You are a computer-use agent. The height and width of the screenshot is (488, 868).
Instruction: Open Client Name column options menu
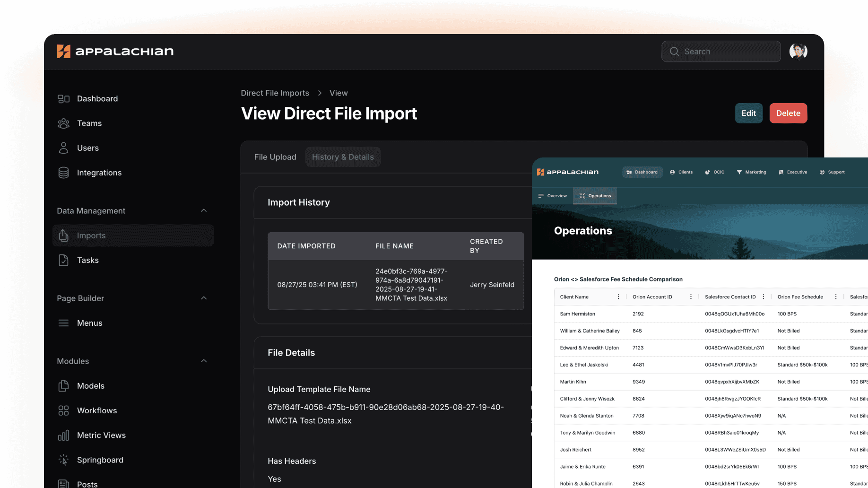[x=618, y=297]
